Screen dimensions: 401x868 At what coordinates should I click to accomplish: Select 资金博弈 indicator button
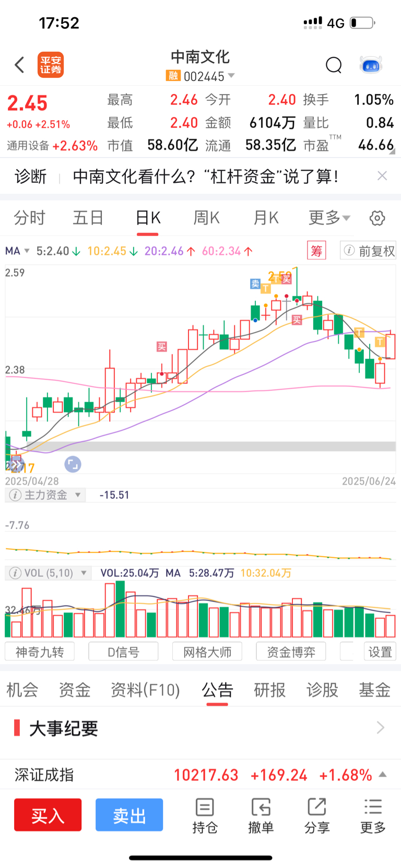pos(291,652)
